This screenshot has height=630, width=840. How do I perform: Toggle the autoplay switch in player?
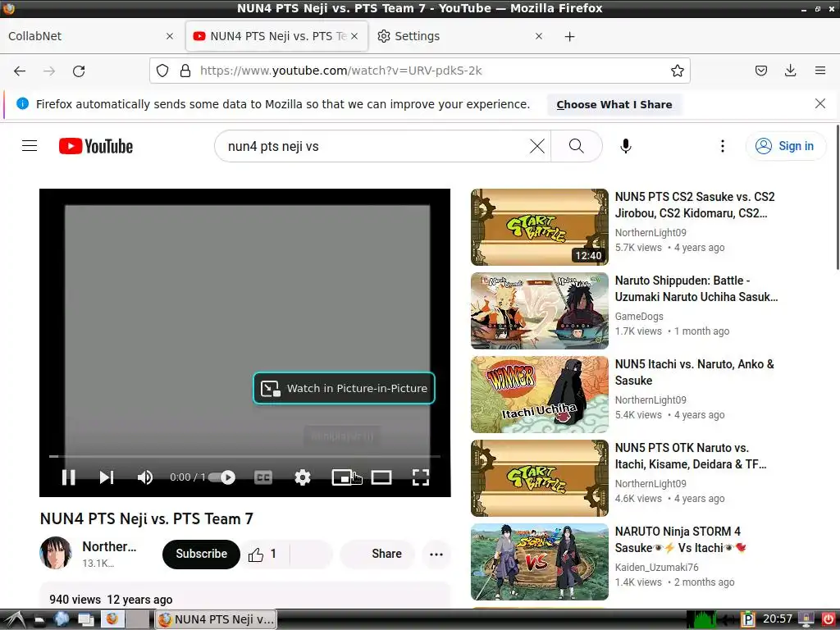click(221, 477)
